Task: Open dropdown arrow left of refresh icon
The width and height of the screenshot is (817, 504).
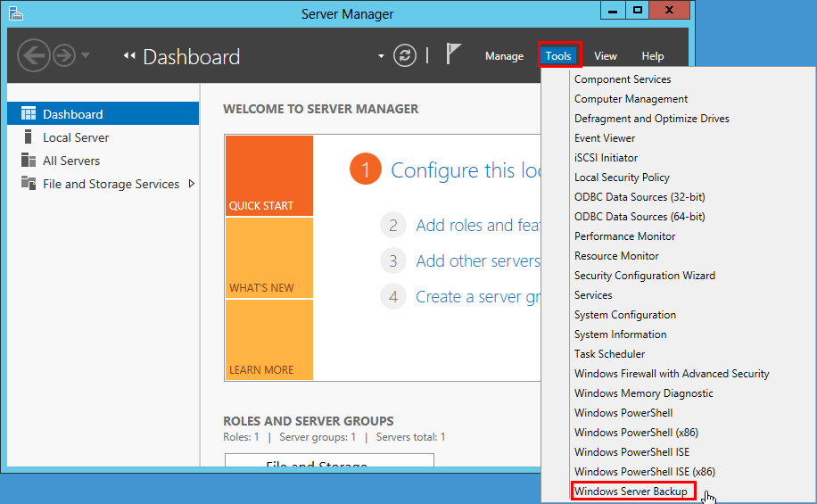Action: coord(381,56)
